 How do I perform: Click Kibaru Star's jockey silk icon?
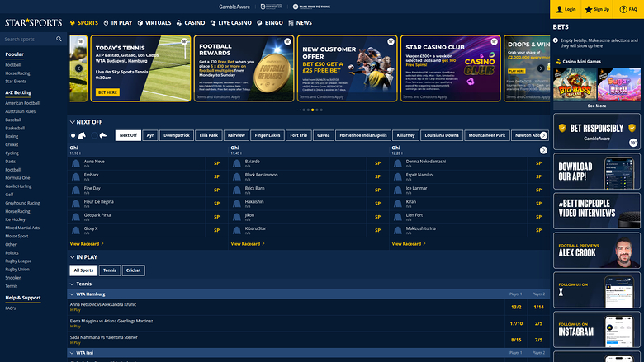coord(237,230)
